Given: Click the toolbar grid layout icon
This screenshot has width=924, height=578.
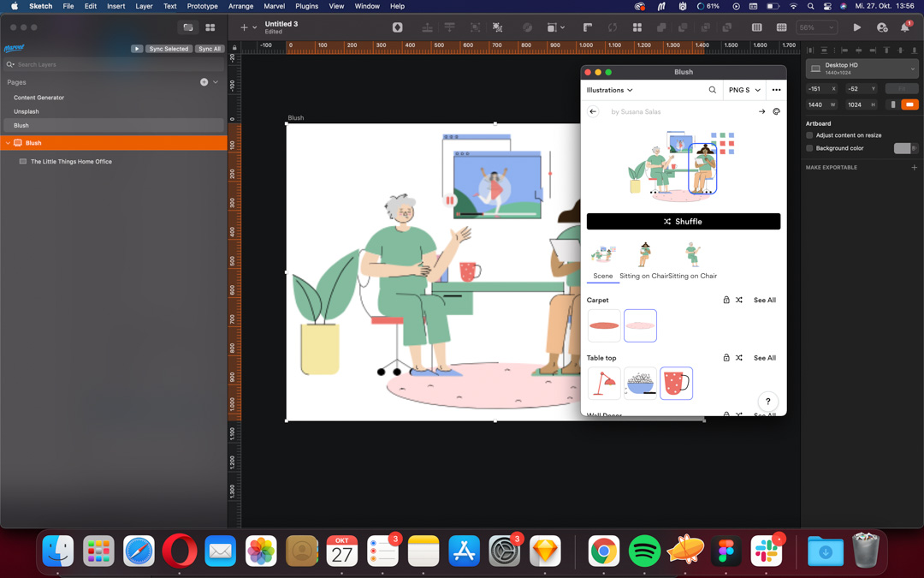Looking at the screenshot, I should [637, 27].
